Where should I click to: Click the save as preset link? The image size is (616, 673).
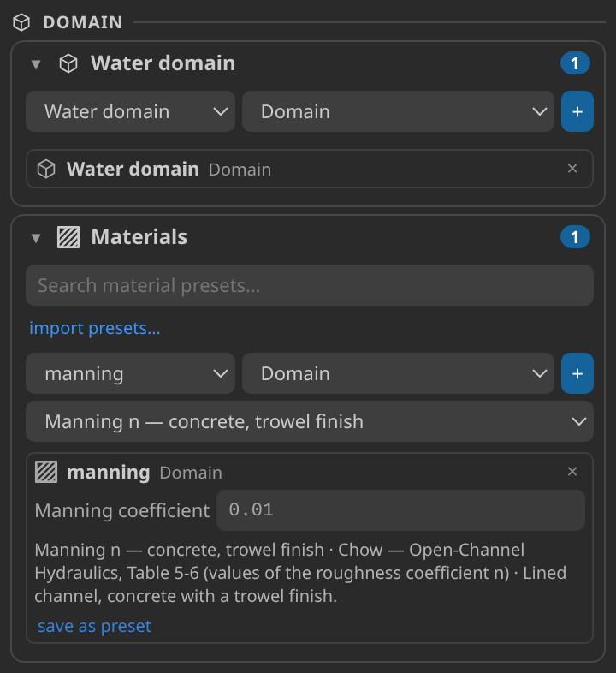pos(94,626)
